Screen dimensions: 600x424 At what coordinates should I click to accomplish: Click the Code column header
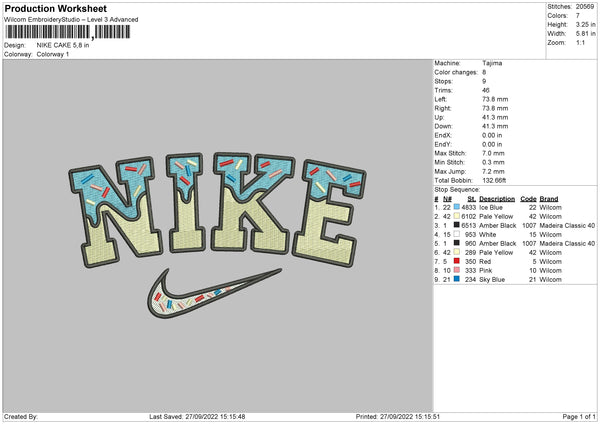[528, 199]
